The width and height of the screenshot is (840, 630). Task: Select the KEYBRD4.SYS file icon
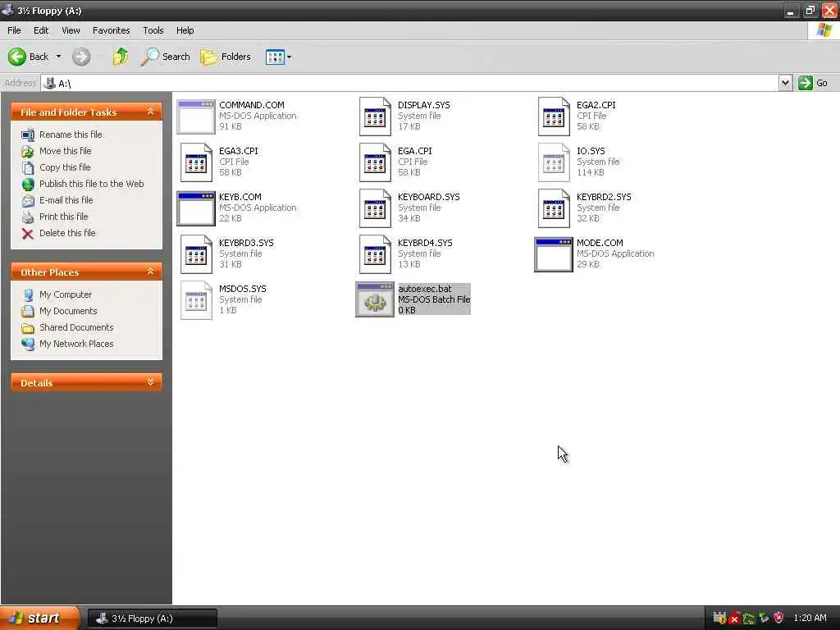coord(375,254)
